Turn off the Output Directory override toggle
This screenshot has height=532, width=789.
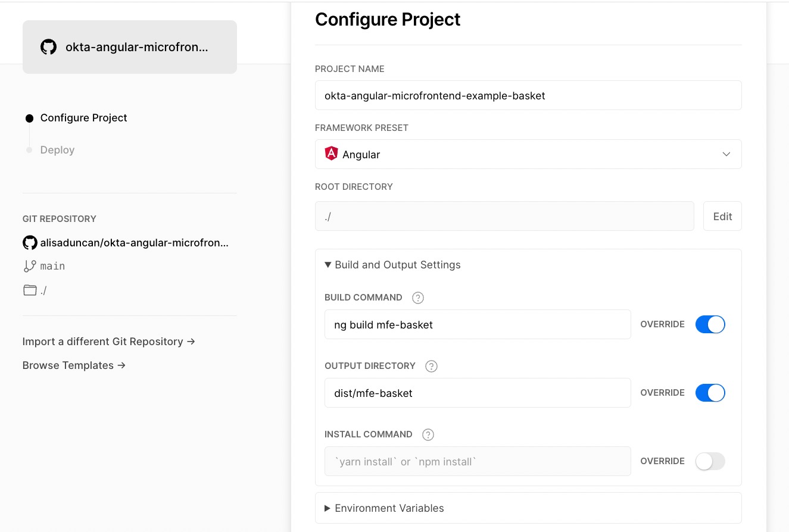point(710,393)
